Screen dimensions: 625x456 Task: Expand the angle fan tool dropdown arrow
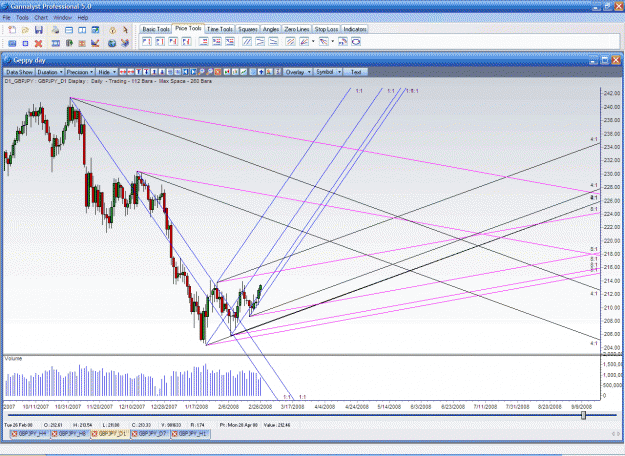pos(313,41)
